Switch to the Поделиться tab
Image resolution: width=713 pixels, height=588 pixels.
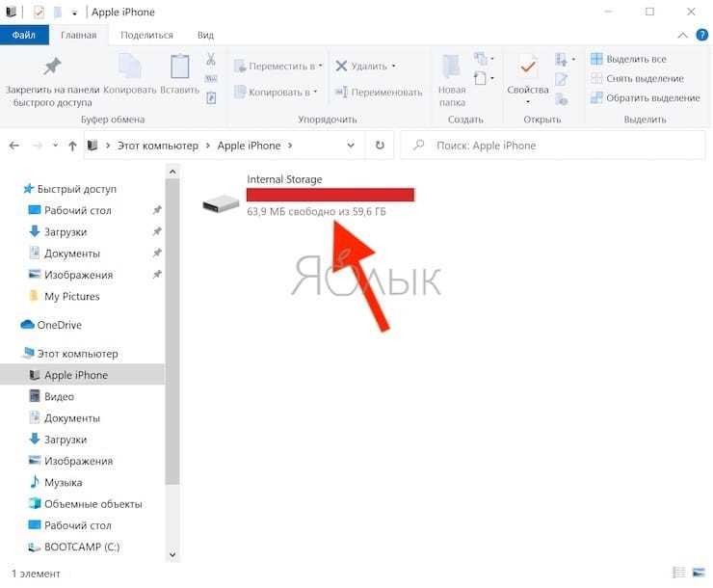146,35
